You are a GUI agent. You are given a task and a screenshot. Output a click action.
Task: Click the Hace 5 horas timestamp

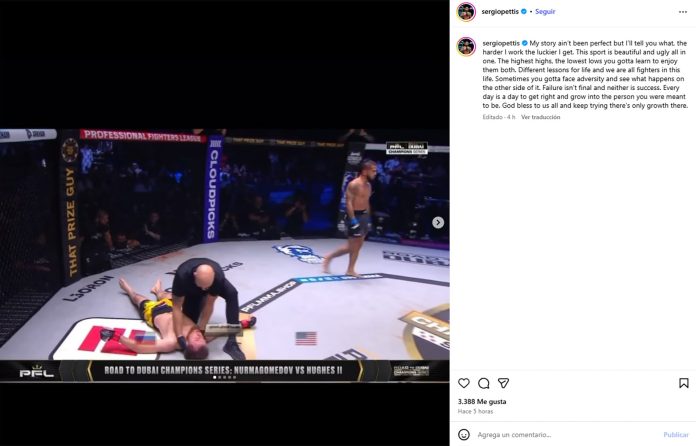point(475,411)
